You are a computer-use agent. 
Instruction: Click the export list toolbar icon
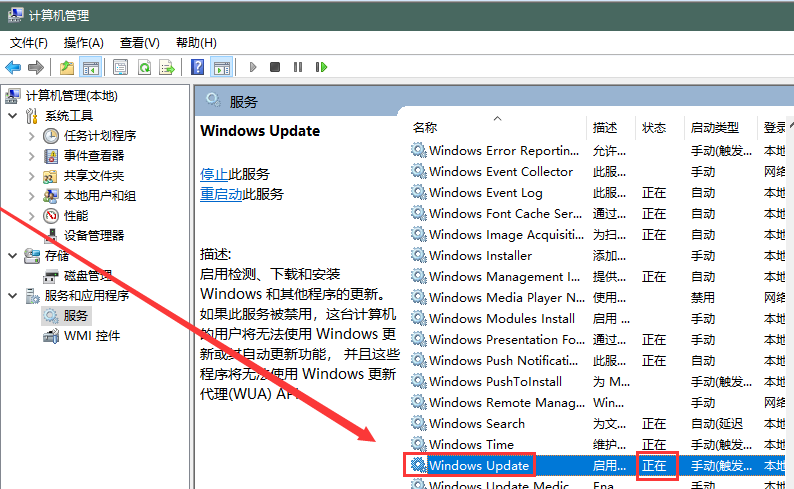tap(167, 67)
